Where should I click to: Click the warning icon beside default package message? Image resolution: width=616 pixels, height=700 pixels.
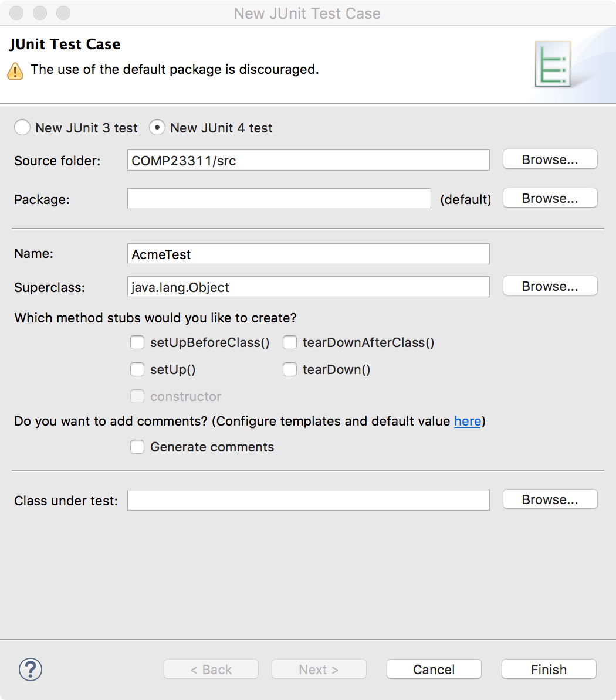point(15,71)
